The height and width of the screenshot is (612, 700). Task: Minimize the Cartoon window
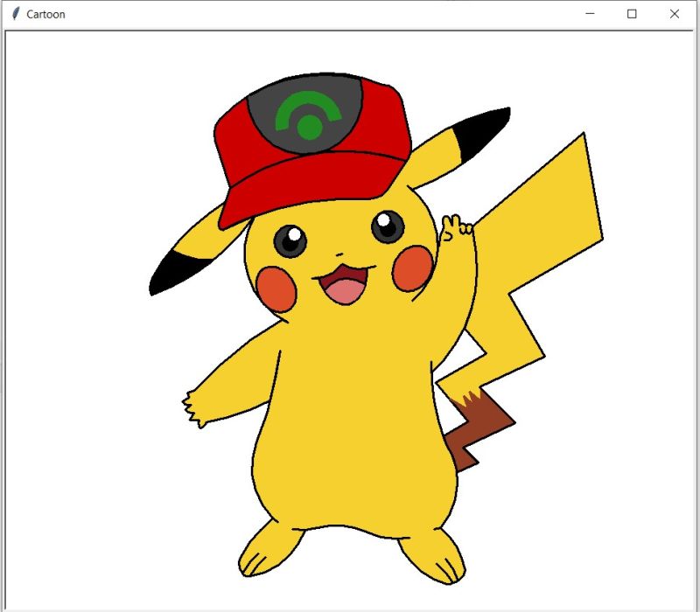[x=591, y=14]
